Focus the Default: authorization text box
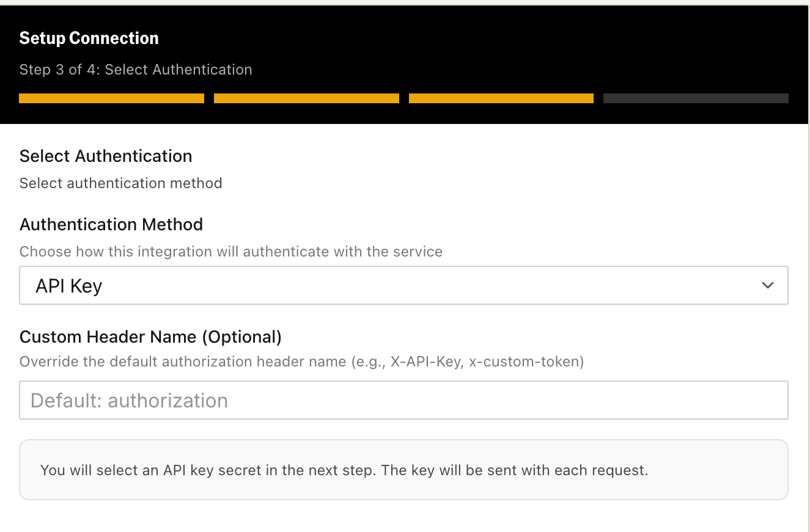The image size is (810, 532). [403, 400]
